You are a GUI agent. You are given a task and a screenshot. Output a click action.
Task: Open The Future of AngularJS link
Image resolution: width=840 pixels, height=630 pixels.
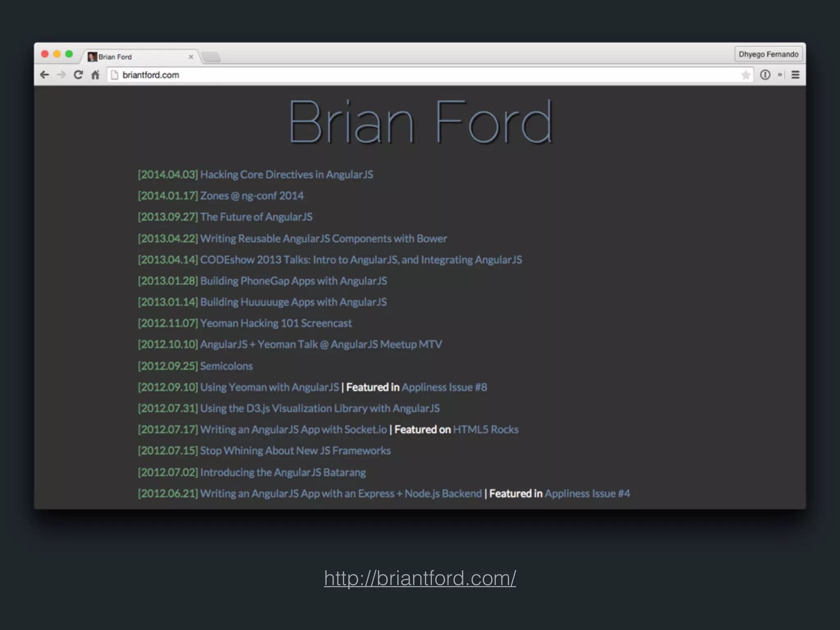tap(256, 217)
